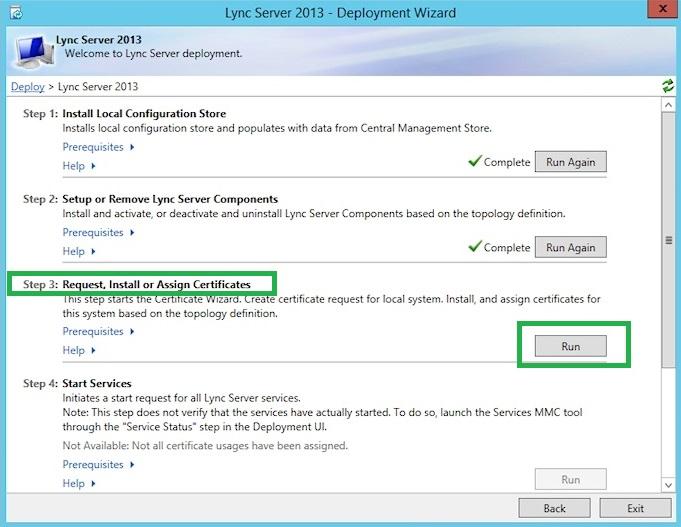
Task: Click the 'Start Services' heading
Action: (x=97, y=384)
